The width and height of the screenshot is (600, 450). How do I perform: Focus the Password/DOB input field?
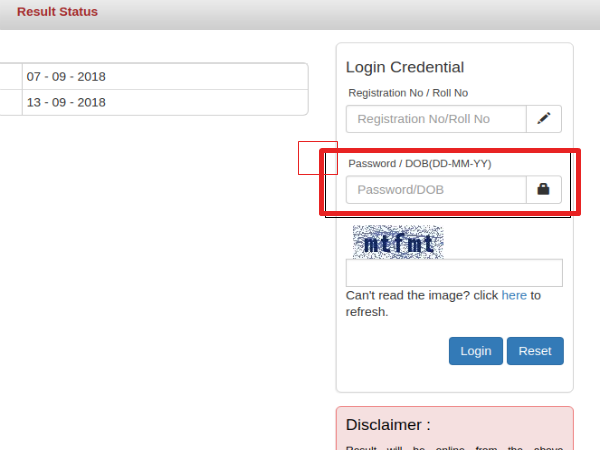[436, 190]
